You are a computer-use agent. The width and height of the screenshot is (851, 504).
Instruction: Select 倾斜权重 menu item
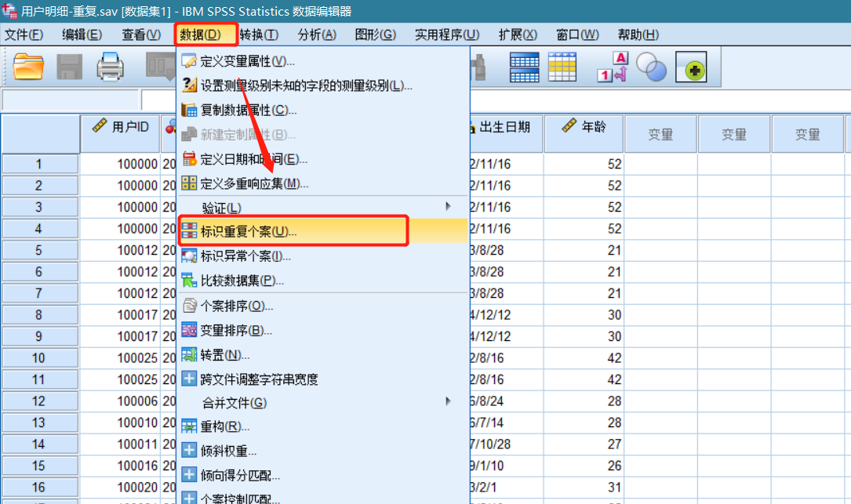click(x=323, y=451)
